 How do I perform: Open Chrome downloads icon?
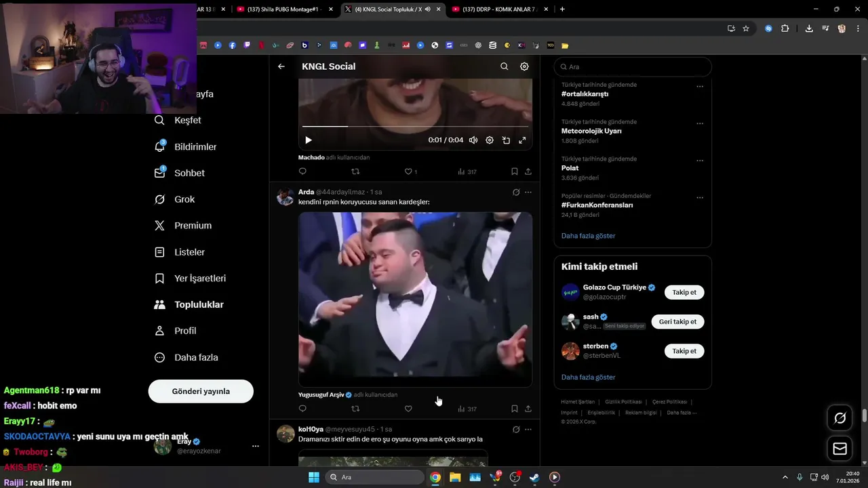coord(809,28)
